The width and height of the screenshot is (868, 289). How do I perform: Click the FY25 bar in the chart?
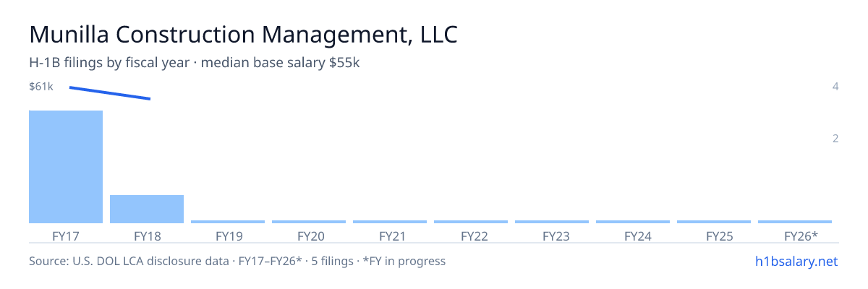pos(714,222)
